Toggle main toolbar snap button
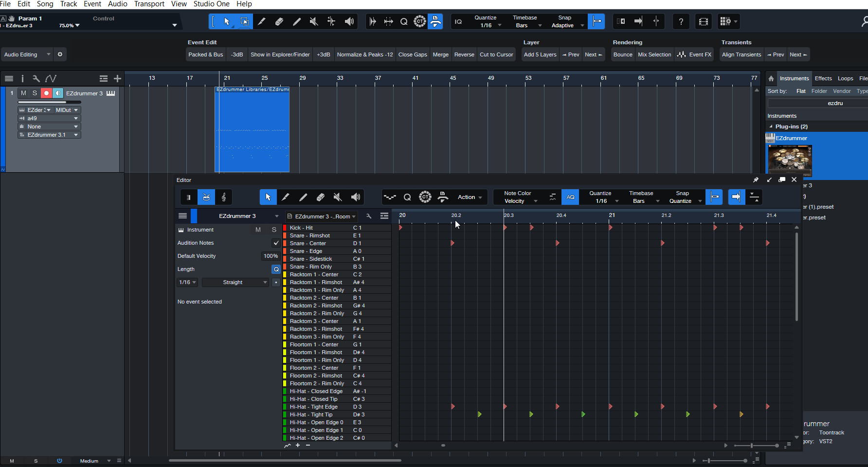 (x=597, y=21)
